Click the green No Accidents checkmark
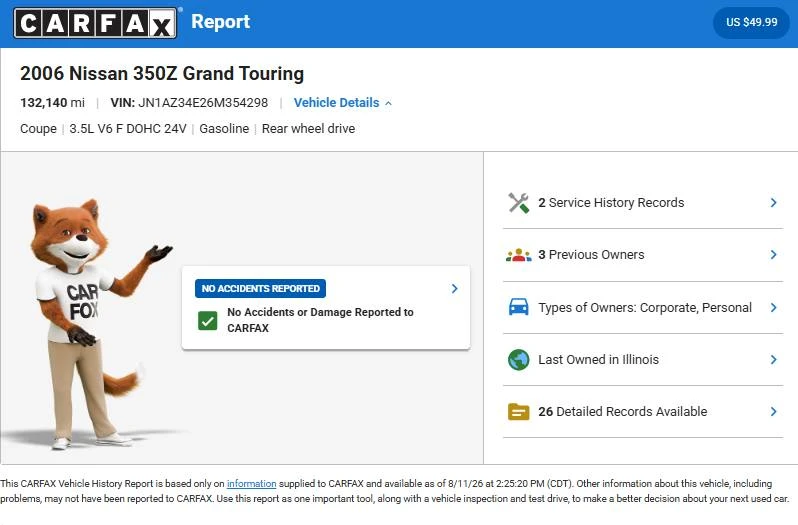This screenshot has width=798, height=525. [208, 320]
